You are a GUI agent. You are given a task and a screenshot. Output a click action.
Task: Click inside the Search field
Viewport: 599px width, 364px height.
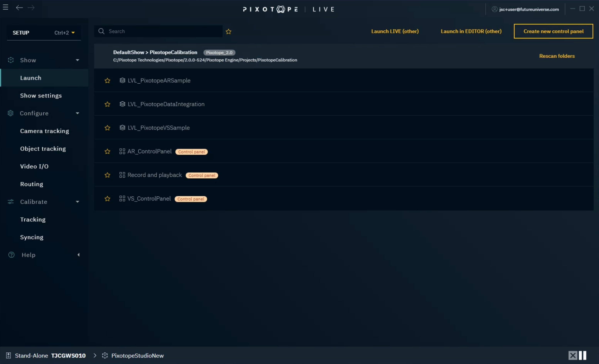[158, 31]
